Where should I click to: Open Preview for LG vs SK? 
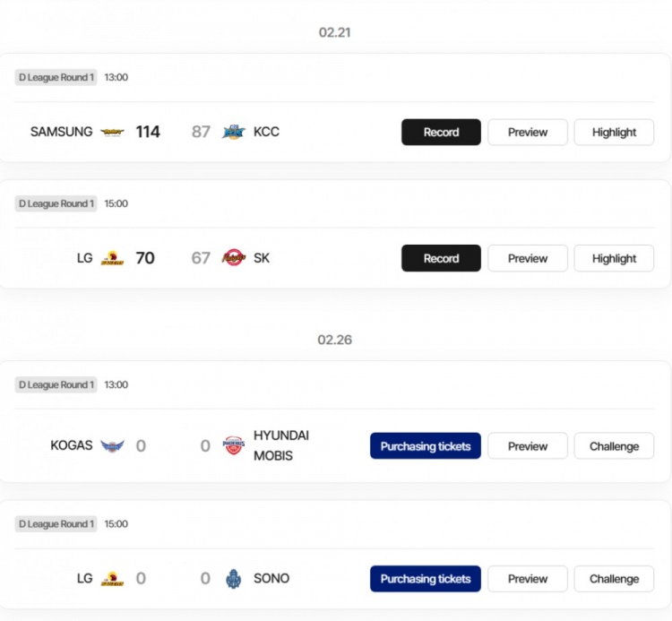(x=528, y=259)
